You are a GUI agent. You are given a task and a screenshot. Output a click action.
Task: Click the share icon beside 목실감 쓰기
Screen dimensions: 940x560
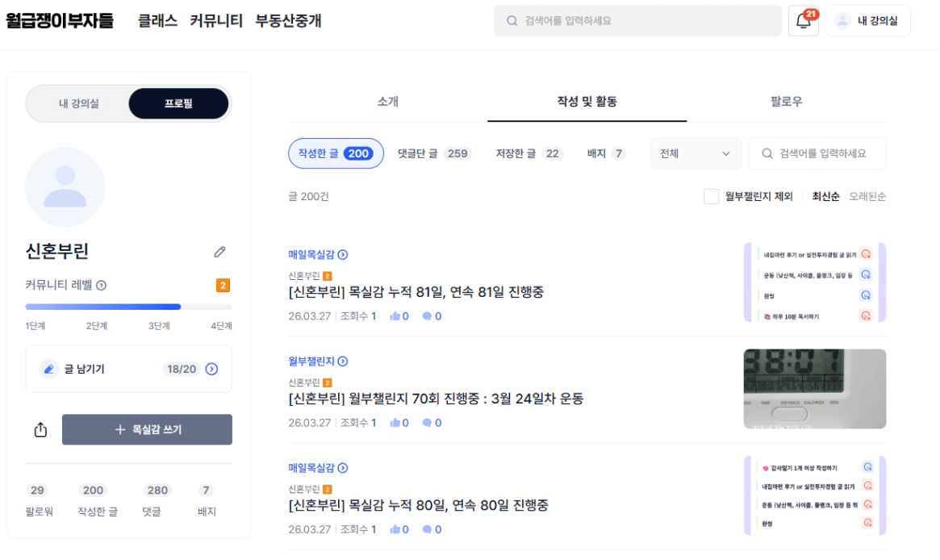pos(41,430)
